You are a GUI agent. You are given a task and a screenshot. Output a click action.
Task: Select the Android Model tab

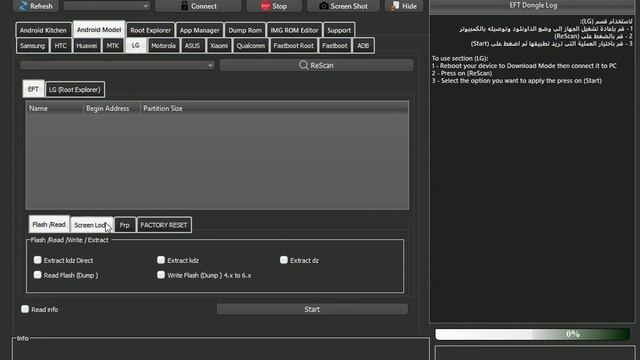99,29
